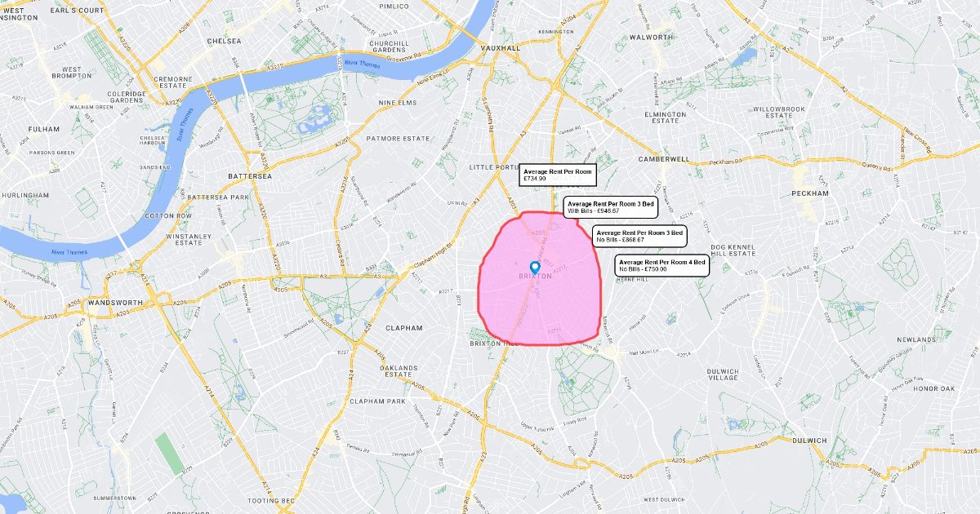Click the 'River Thames' label near Chelsea
980x514 pixels.
362,64
